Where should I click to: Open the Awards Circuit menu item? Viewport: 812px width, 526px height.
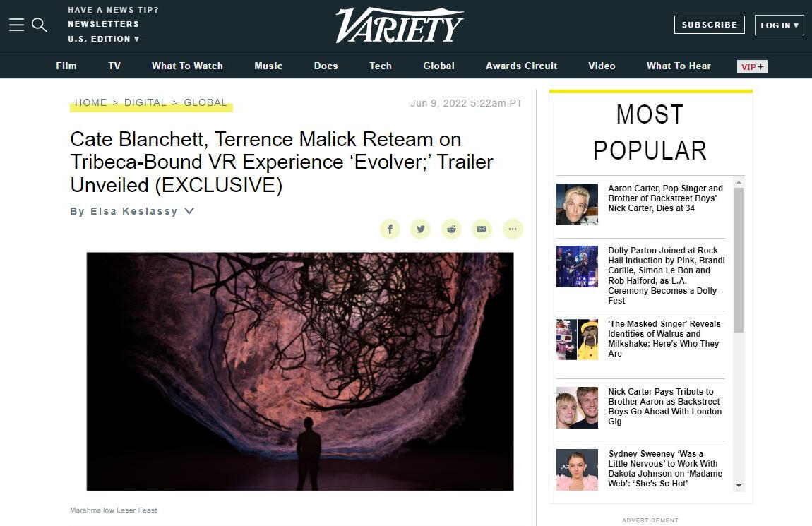(x=522, y=66)
